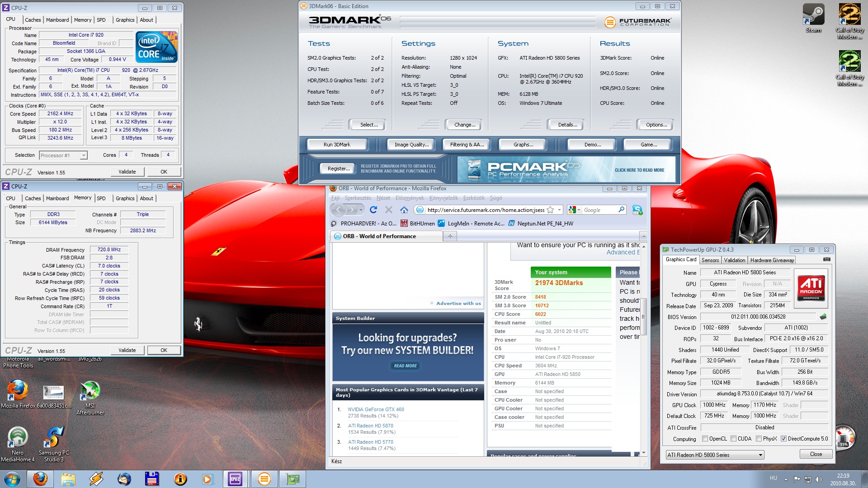Screen dimensions: 868x488
Task: Open the Steam desktop shortcut
Action: (813, 18)
